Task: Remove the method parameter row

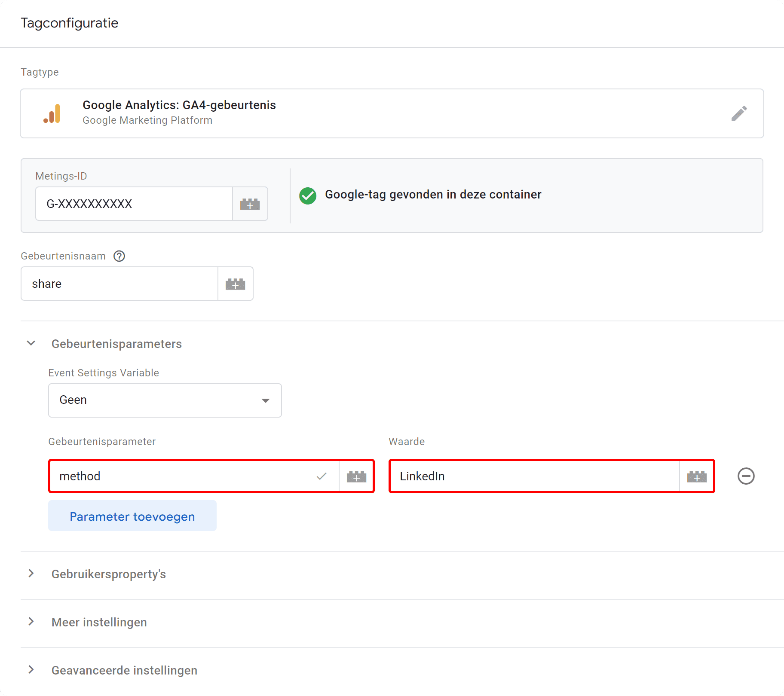Action: [x=746, y=476]
